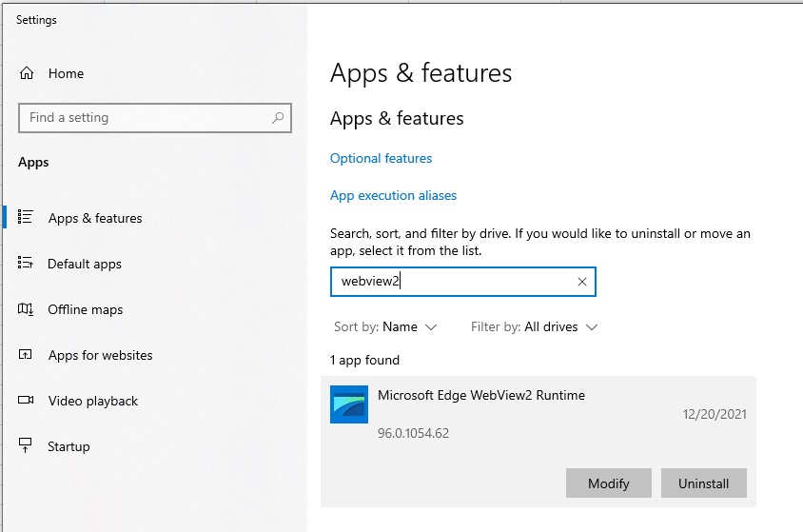Open the Apps for websites section

(x=101, y=355)
